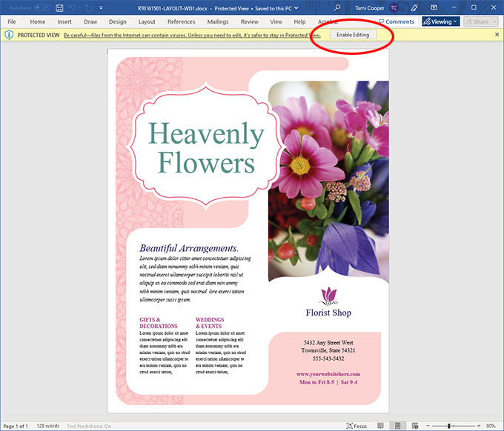Switch to Read Mode view icon

(x=380, y=426)
